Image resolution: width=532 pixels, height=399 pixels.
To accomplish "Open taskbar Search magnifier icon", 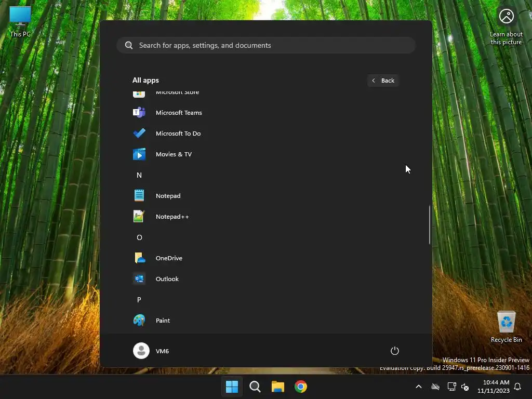I will (x=255, y=387).
